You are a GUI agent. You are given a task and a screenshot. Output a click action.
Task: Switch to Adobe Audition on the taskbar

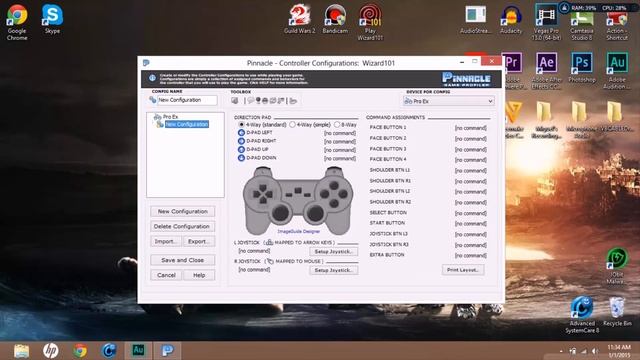pos(138,350)
